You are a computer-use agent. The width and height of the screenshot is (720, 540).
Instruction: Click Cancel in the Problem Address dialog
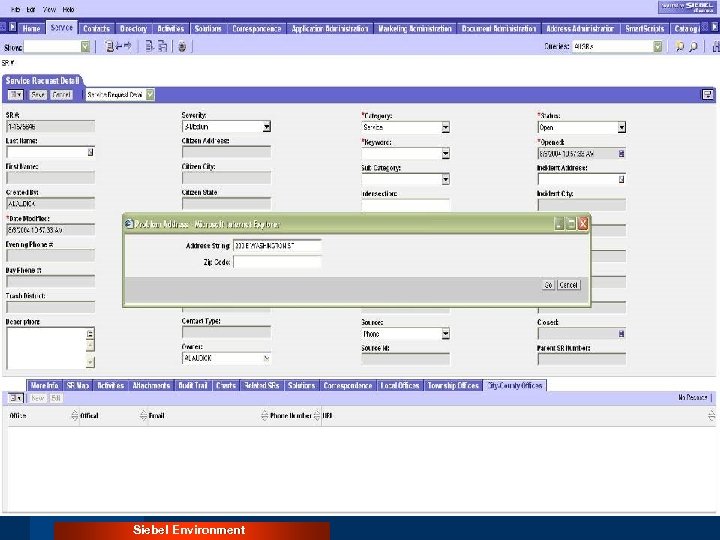tap(568, 285)
